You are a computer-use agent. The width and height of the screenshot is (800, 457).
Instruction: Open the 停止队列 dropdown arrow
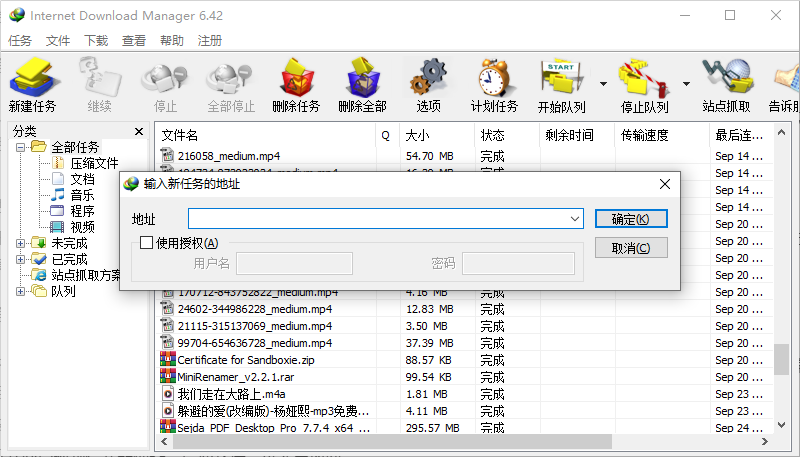click(686, 84)
